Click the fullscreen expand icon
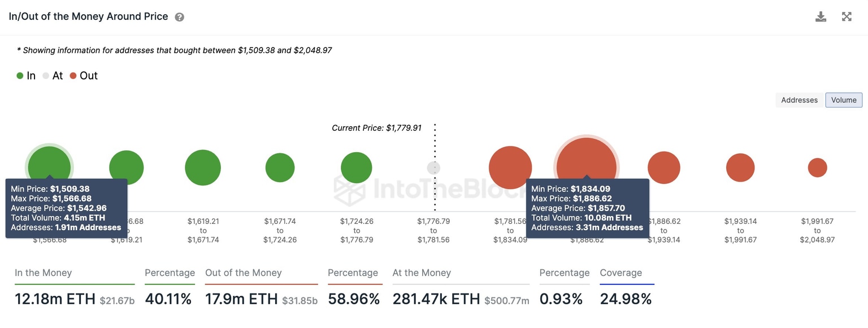Image resolution: width=868 pixels, height=328 pixels. coord(847,16)
